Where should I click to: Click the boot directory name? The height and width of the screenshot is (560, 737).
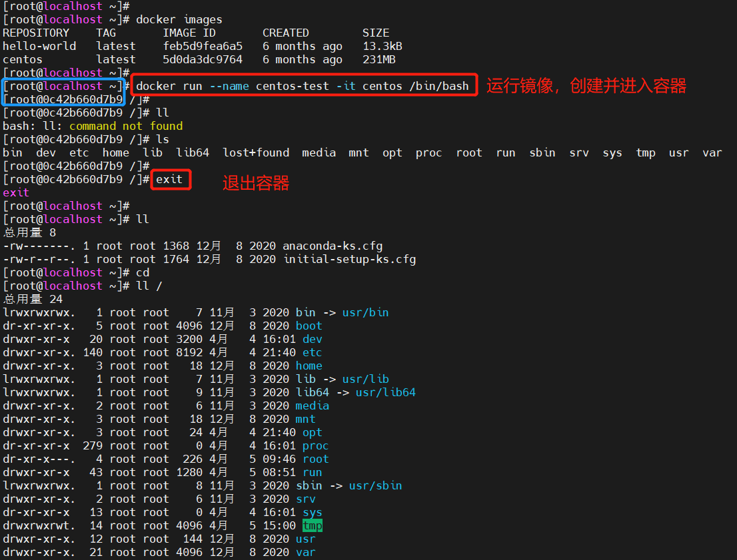(309, 326)
